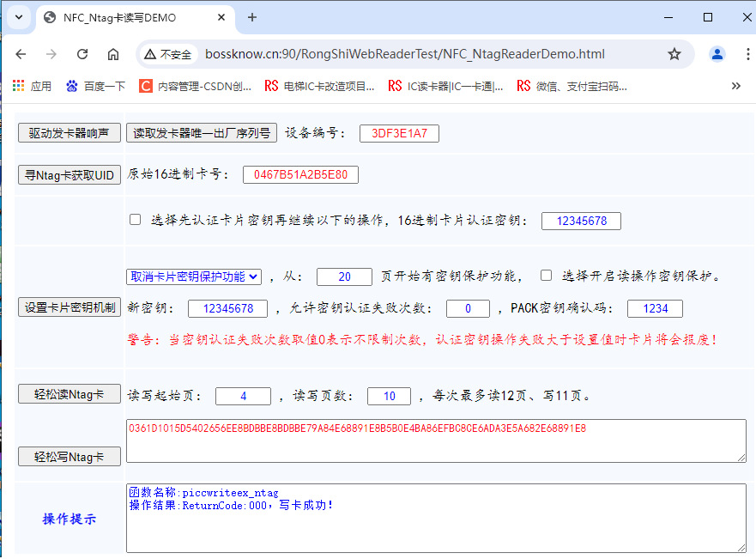The width and height of the screenshot is (756, 559).
Task: Open a new tab with the plus button
Action: 251,17
